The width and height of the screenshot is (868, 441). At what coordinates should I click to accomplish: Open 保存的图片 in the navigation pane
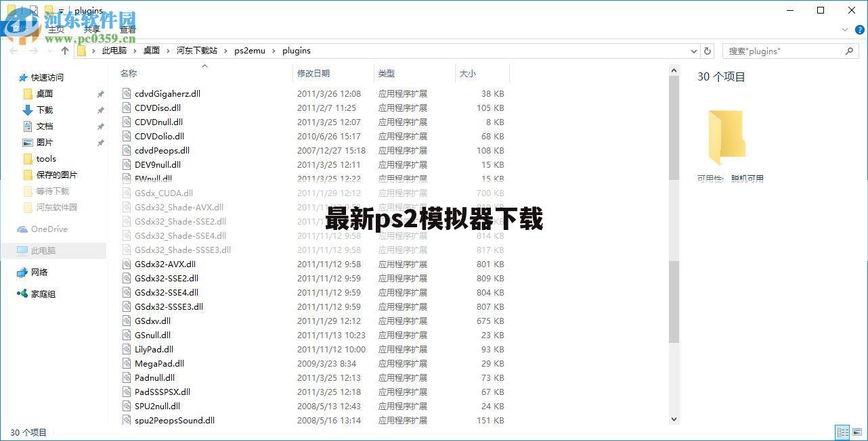click(x=57, y=175)
